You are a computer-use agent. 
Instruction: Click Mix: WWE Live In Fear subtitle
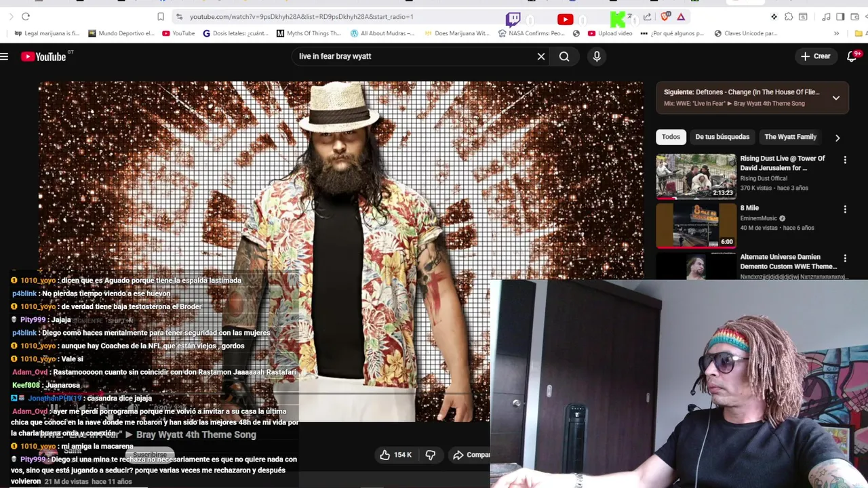click(x=734, y=104)
